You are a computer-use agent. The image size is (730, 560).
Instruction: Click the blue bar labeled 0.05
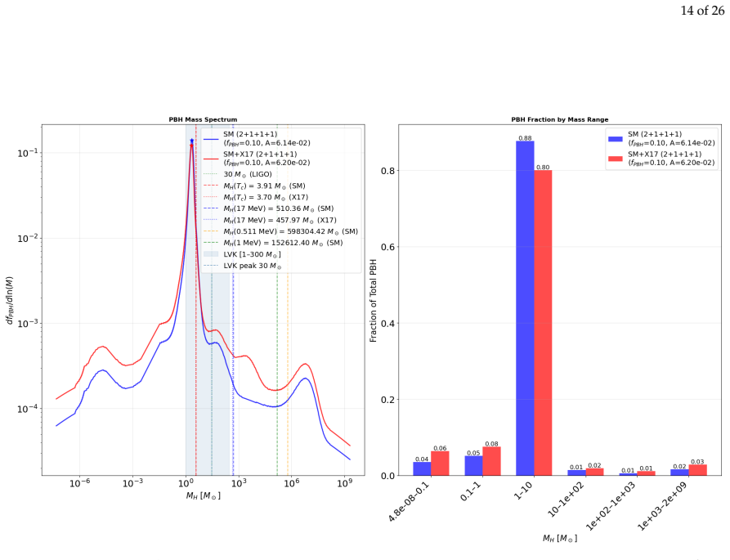[x=473, y=465]
